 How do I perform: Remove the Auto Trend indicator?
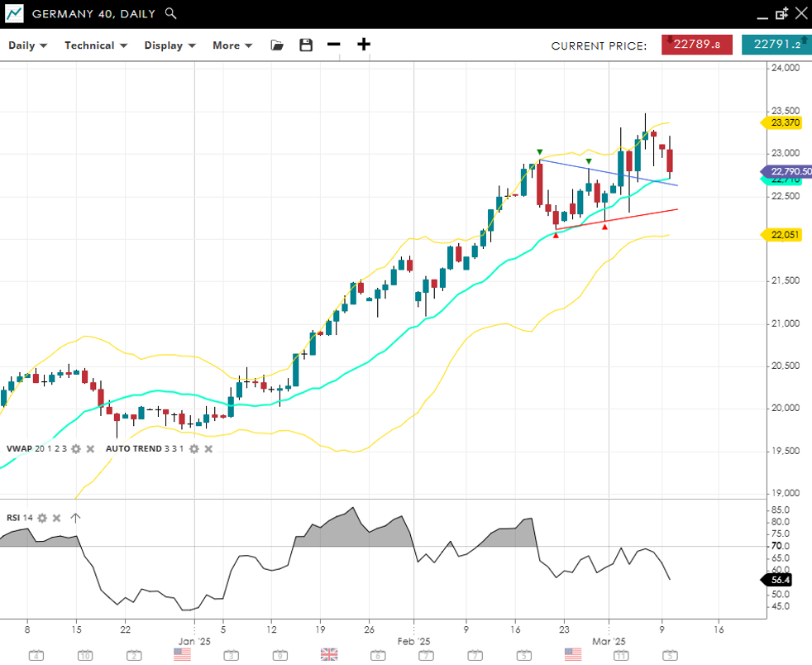coord(208,448)
